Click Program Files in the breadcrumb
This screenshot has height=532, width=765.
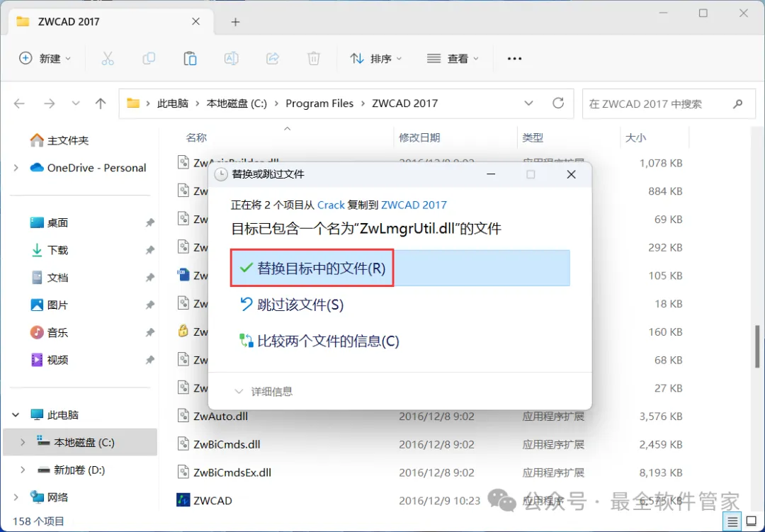(319, 103)
